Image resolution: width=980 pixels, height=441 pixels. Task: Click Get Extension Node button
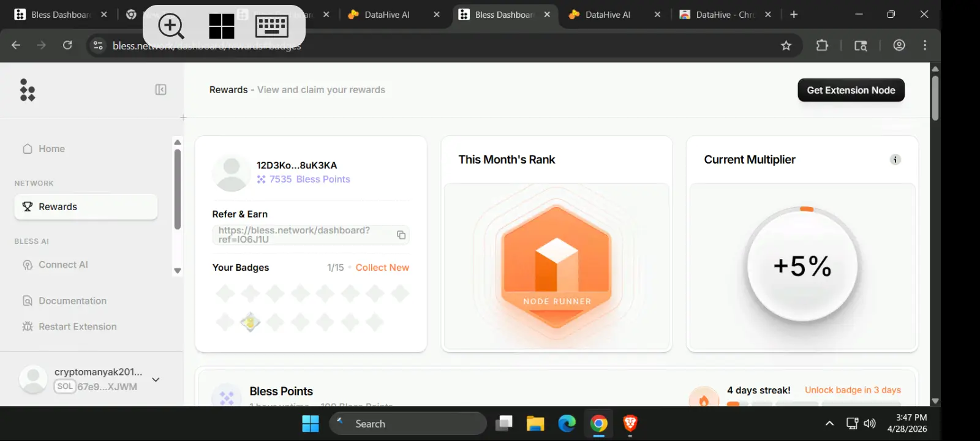(851, 90)
